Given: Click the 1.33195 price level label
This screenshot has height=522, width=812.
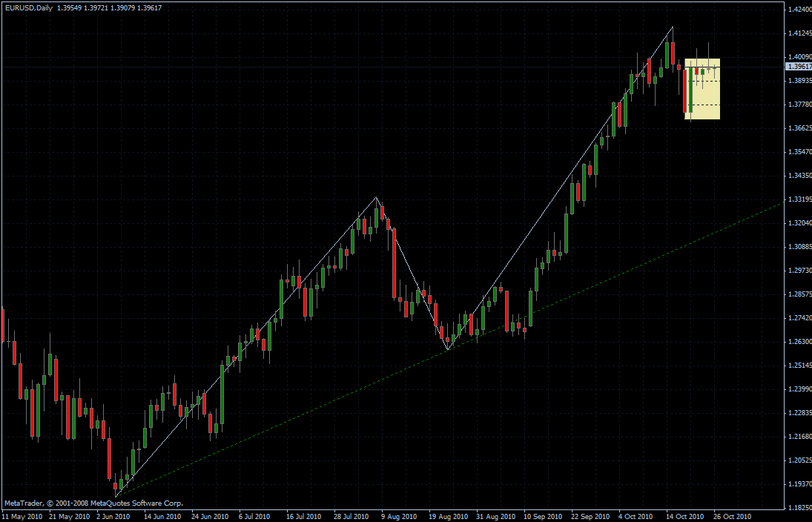Looking at the screenshot, I should pos(799,199).
